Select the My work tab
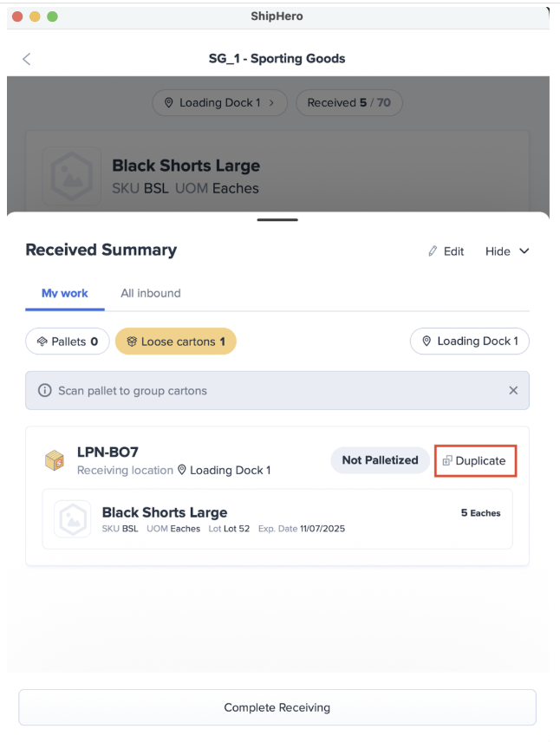 (x=65, y=293)
